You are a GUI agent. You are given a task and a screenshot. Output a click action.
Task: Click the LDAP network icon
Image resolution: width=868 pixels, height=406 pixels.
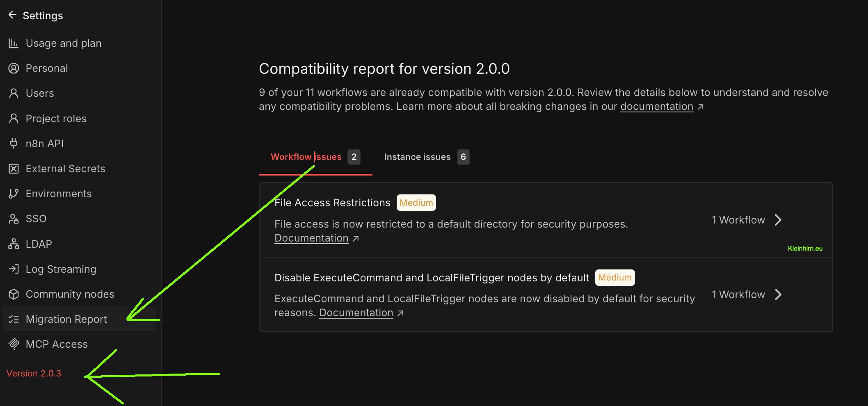tap(14, 244)
